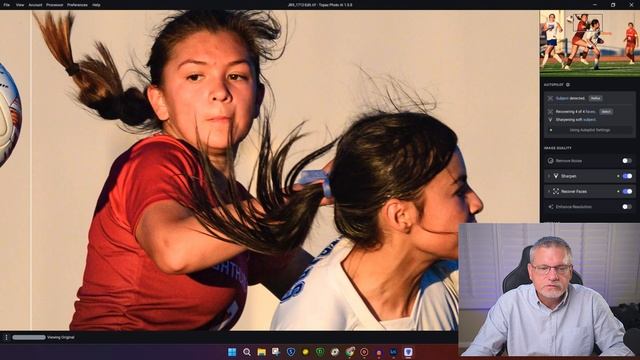The image size is (640, 360).
Task: Open the purple avatar taskbar app
Action: pyautogui.click(x=379, y=352)
